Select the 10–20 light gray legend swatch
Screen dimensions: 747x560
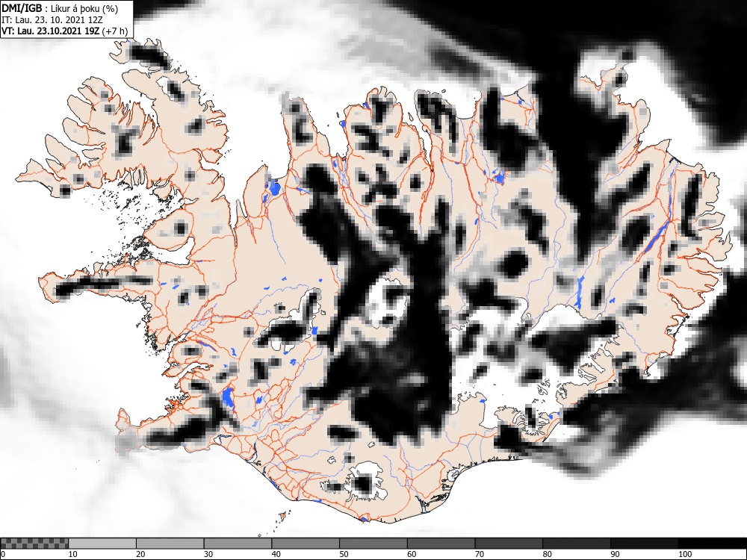pyautogui.click(x=102, y=544)
